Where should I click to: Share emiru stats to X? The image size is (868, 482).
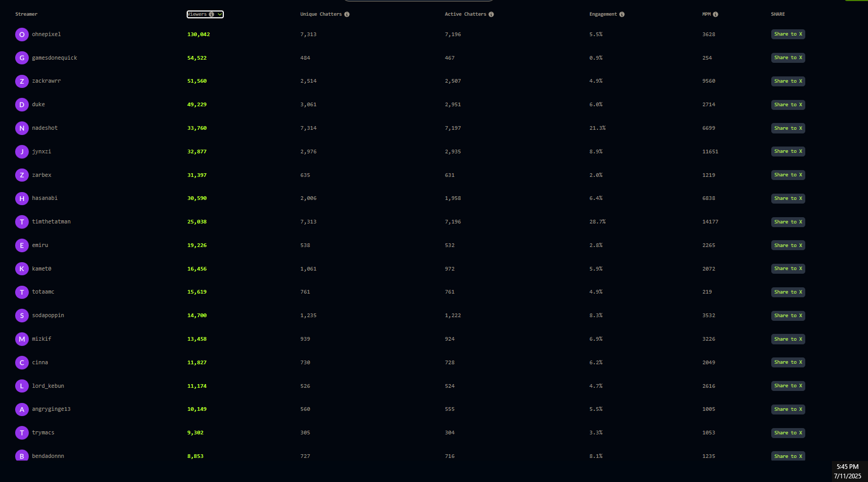[x=788, y=245]
